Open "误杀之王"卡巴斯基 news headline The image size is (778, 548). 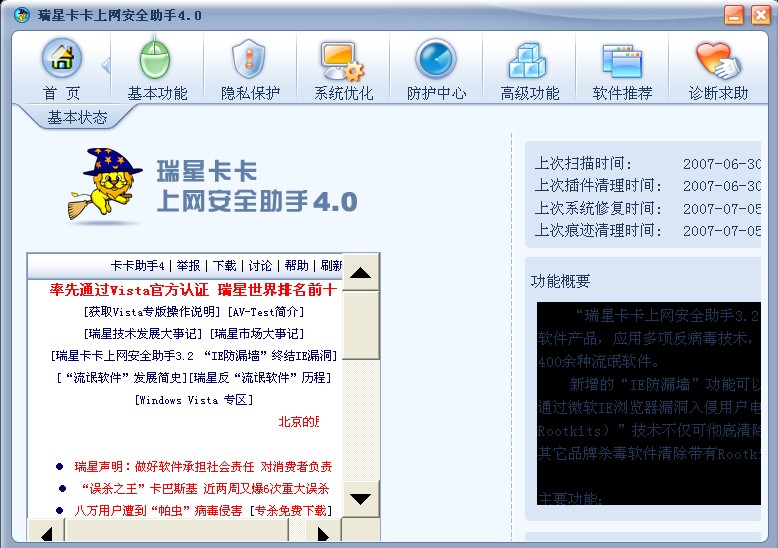coord(205,488)
